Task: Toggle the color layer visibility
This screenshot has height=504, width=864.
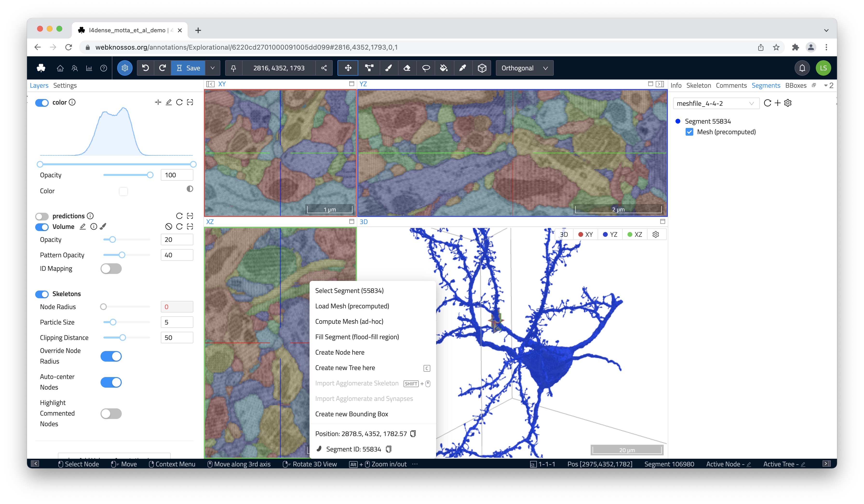Action: click(x=42, y=103)
